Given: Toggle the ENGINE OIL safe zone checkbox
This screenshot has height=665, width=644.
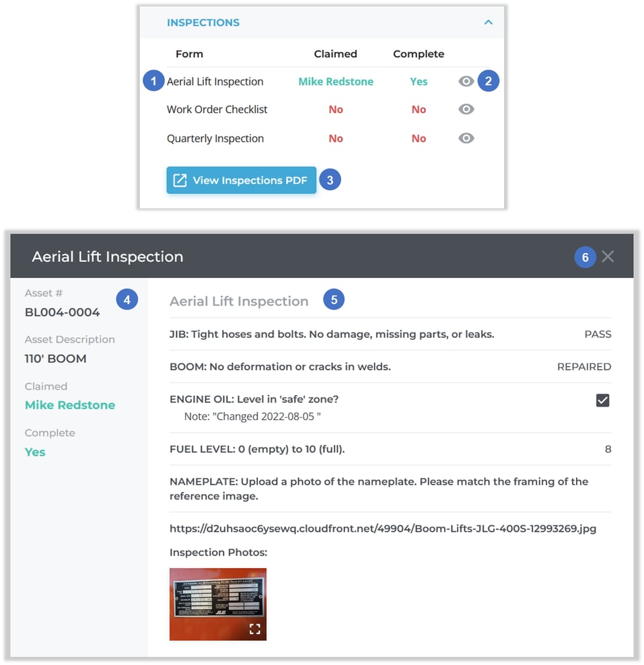Looking at the screenshot, I should 602,399.
